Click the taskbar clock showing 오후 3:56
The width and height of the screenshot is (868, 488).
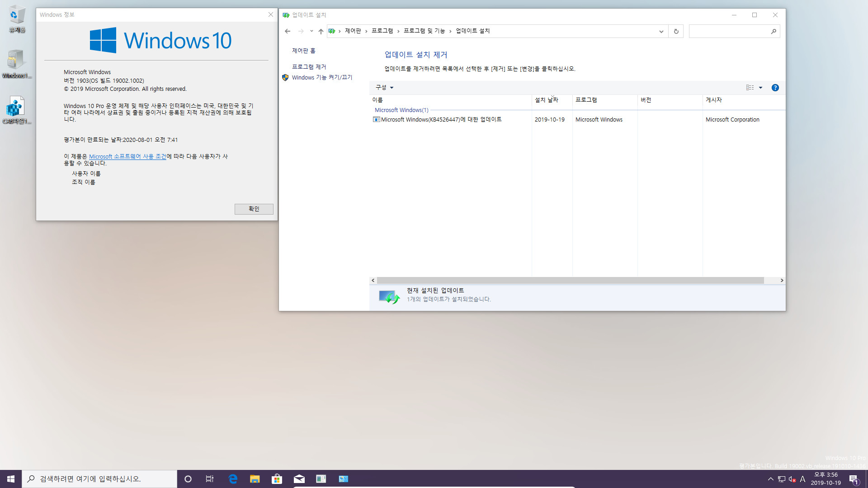pos(826,479)
